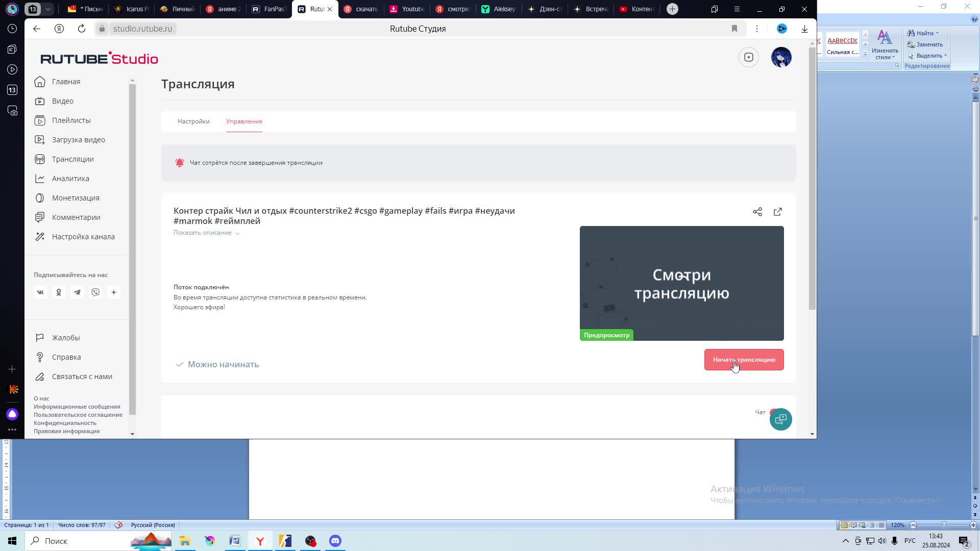
Task: Click the add-video icon near the avatar
Action: 749,57
